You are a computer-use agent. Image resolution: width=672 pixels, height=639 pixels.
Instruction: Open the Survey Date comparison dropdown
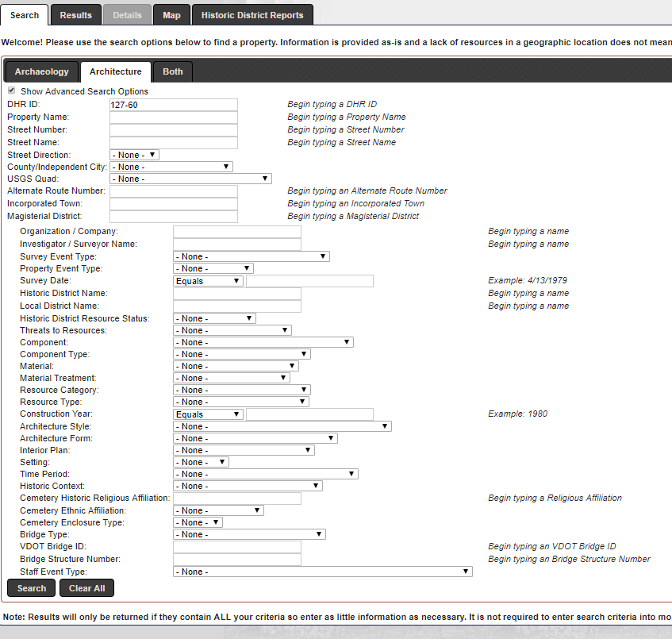pyautogui.click(x=209, y=281)
